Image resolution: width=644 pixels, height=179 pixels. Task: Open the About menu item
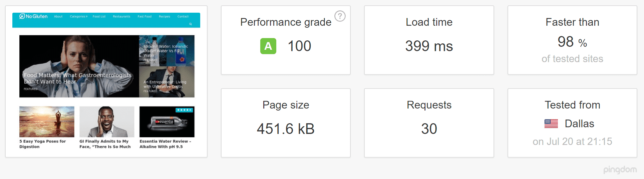[x=58, y=16]
